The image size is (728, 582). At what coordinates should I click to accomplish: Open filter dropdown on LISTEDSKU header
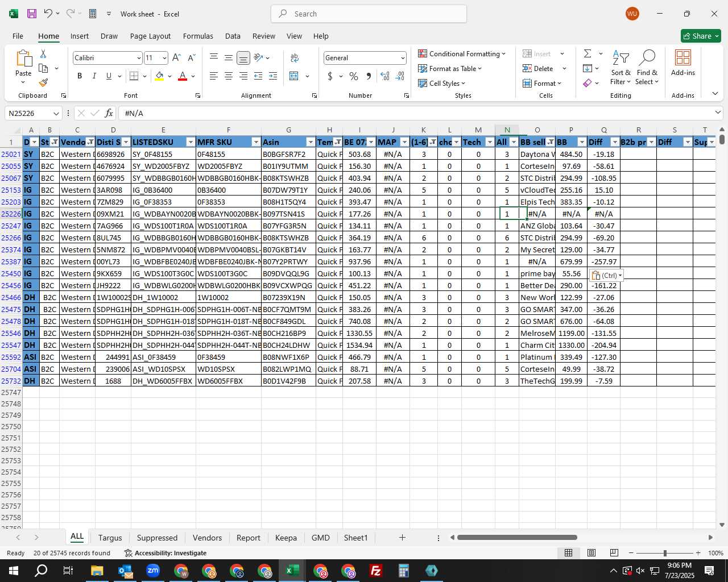[x=191, y=142]
